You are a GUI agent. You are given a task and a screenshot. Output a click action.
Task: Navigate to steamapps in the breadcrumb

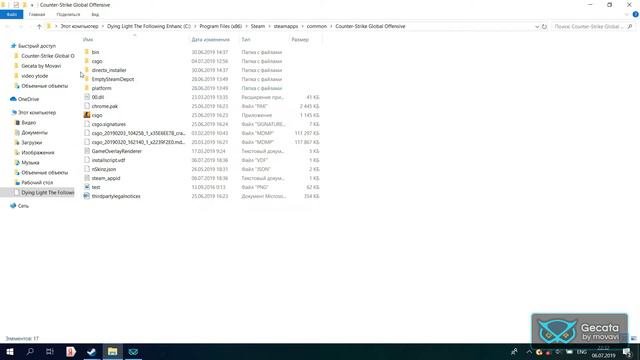click(286, 26)
